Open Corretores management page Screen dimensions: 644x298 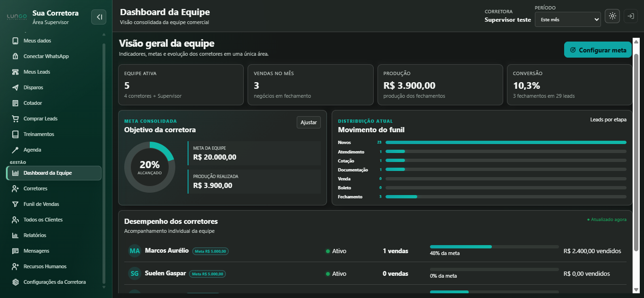coord(54,188)
